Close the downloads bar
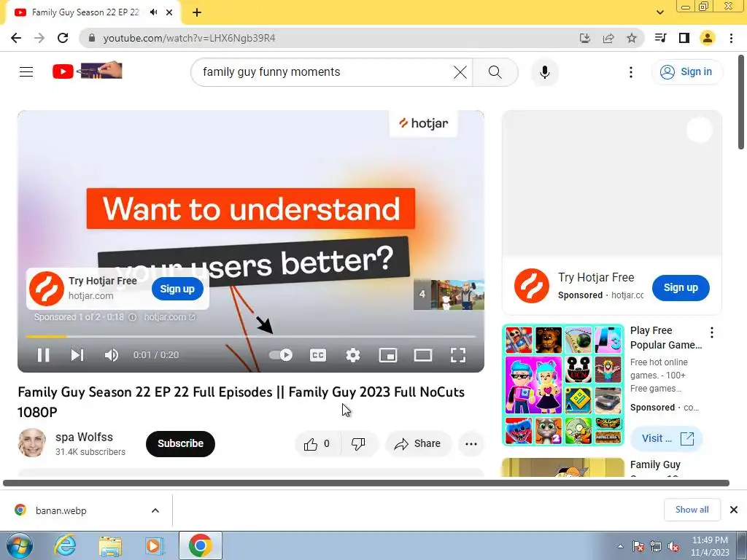747x560 pixels. [734, 510]
